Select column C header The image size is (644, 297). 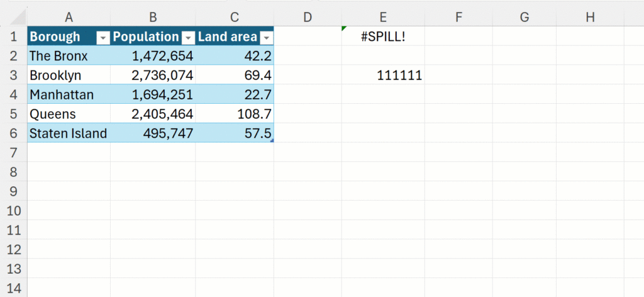click(x=235, y=17)
